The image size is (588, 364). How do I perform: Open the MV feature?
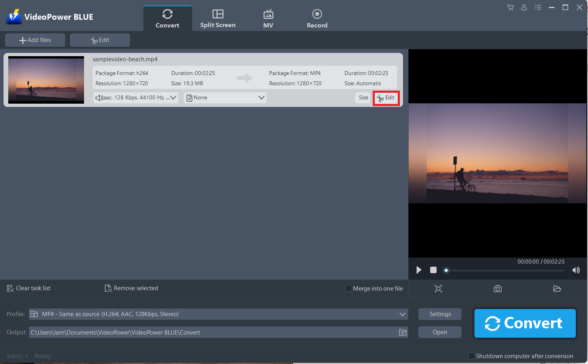(268, 18)
